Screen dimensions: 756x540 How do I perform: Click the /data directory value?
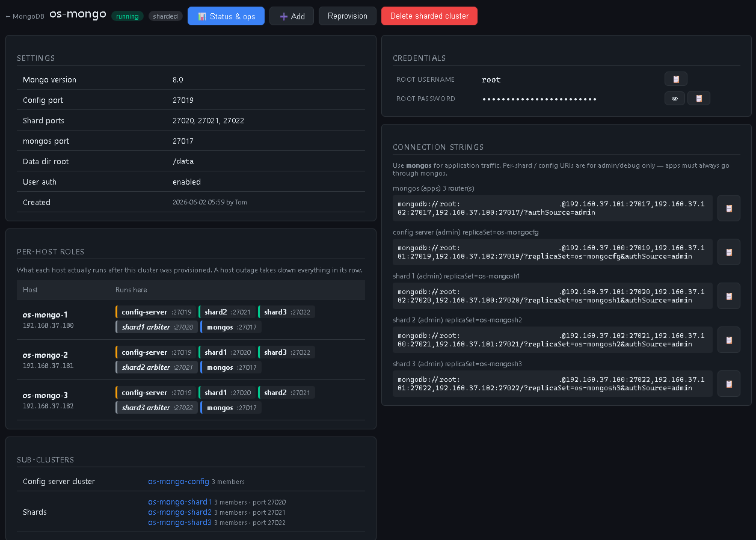183,162
